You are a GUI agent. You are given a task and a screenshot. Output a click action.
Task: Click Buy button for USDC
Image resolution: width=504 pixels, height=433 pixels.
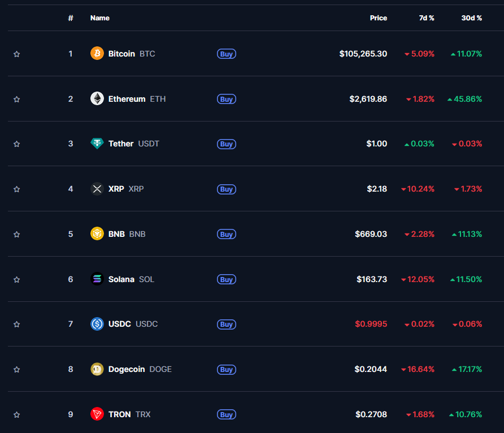click(227, 324)
